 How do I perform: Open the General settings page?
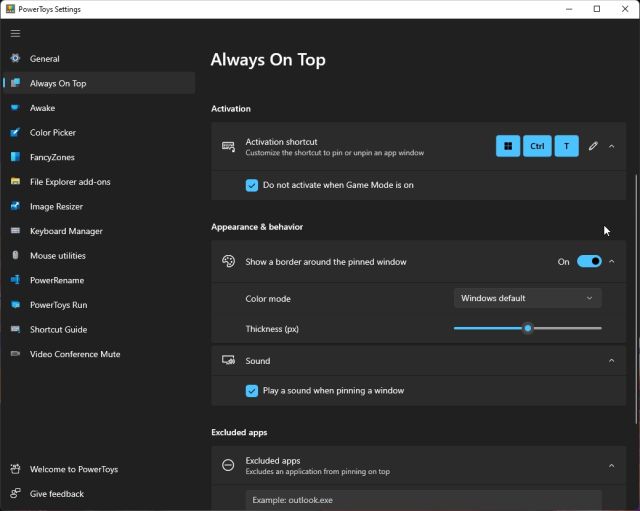click(99, 58)
